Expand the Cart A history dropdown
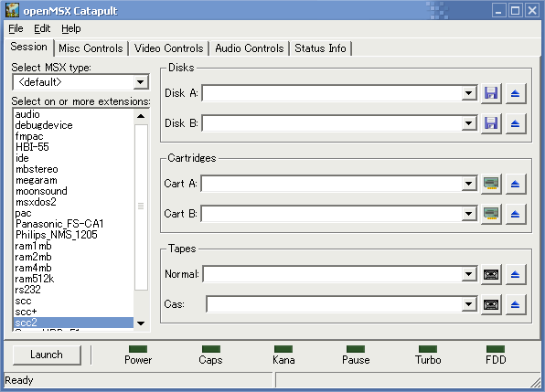545x392 pixels. pyautogui.click(x=468, y=184)
